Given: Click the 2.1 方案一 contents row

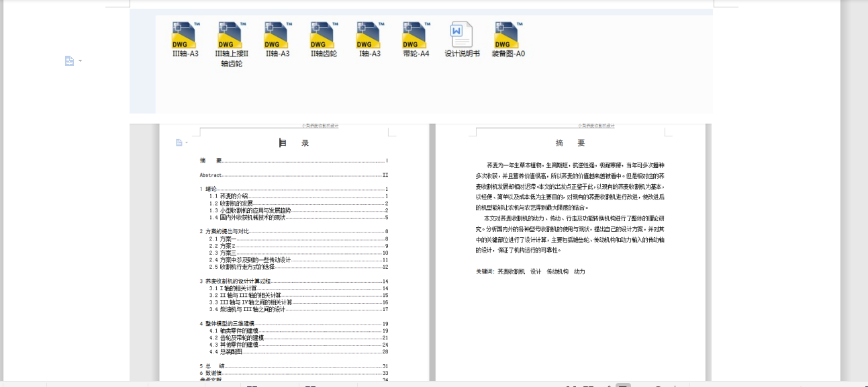Looking at the screenshot, I should 299,239.
